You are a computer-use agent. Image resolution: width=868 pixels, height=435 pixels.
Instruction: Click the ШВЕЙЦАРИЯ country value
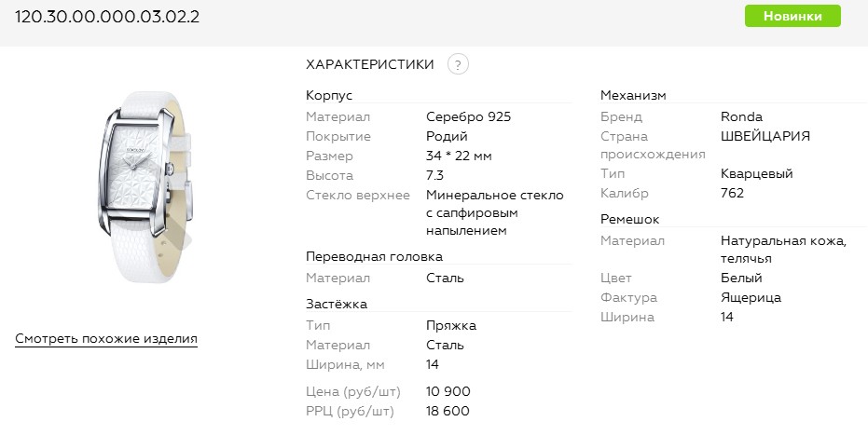pyautogui.click(x=765, y=136)
